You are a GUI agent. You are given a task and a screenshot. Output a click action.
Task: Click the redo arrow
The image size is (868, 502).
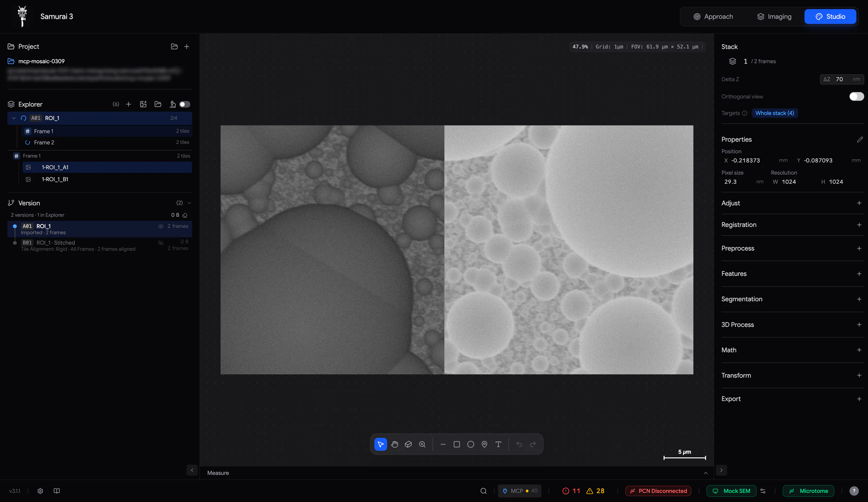pos(533,444)
